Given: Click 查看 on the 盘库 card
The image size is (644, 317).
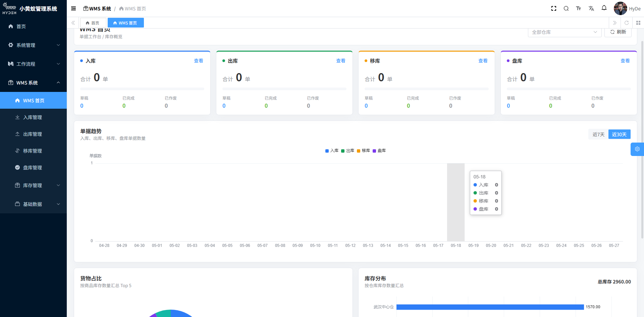Looking at the screenshot, I should point(625,61).
